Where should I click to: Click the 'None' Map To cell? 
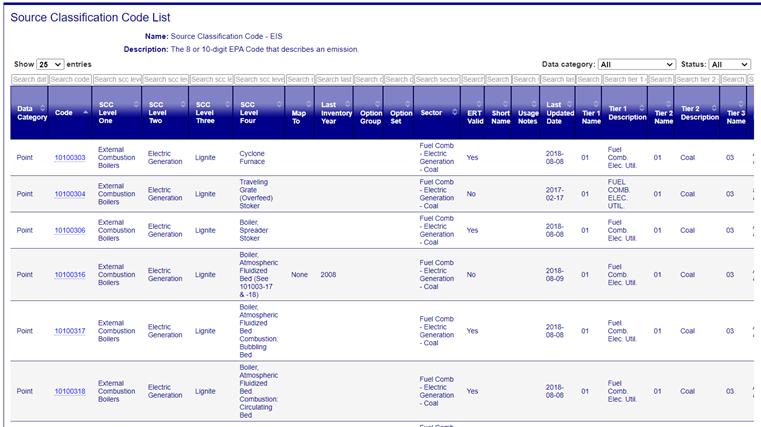pos(299,275)
